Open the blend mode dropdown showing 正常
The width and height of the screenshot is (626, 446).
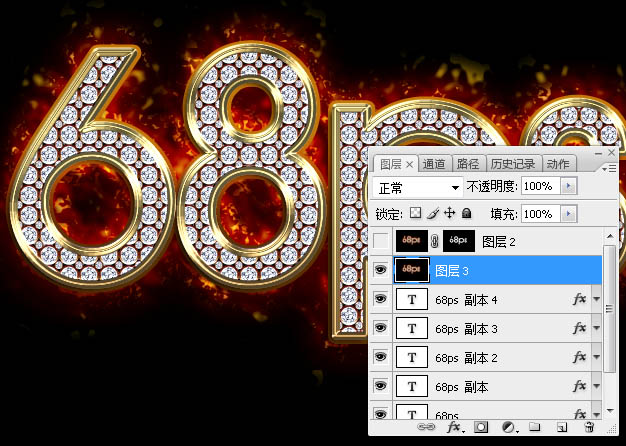[x=417, y=187]
